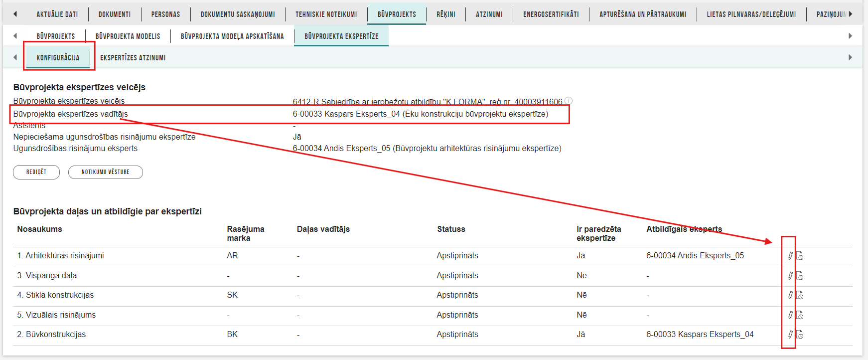Open Energosertifikāti tab
The width and height of the screenshot is (868, 360).
551,14
